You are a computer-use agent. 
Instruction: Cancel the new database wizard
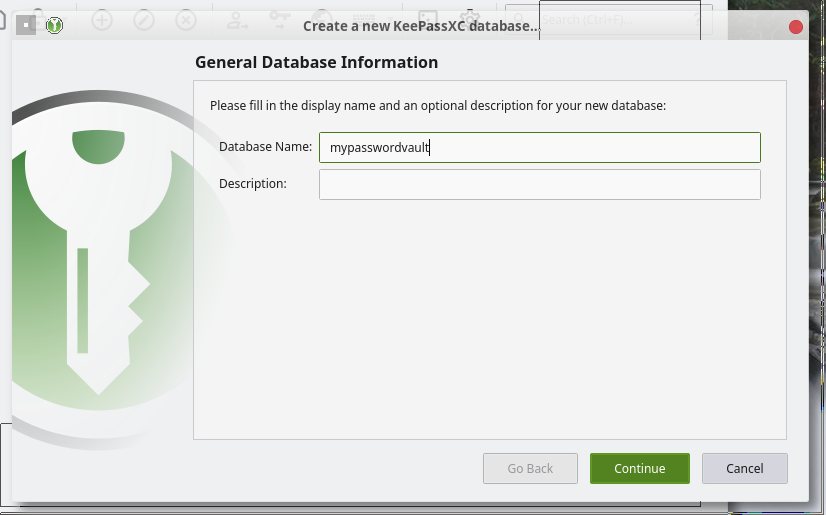(x=744, y=468)
